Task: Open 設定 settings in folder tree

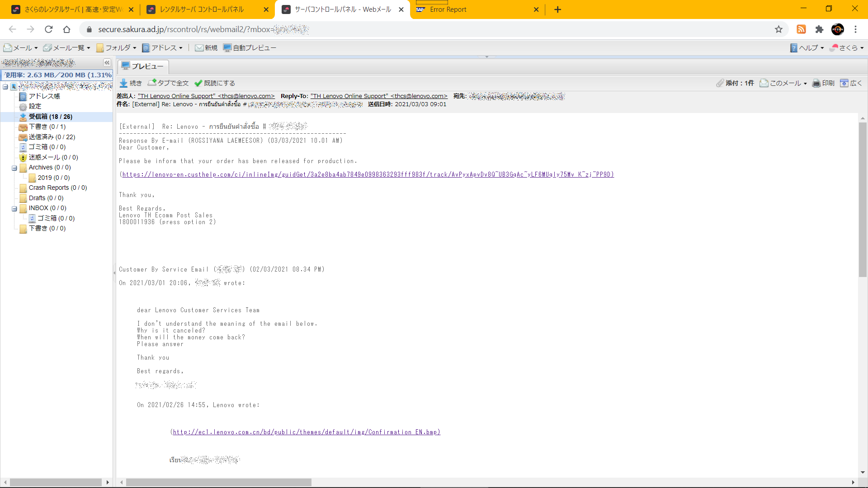Action: (x=35, y=107)
